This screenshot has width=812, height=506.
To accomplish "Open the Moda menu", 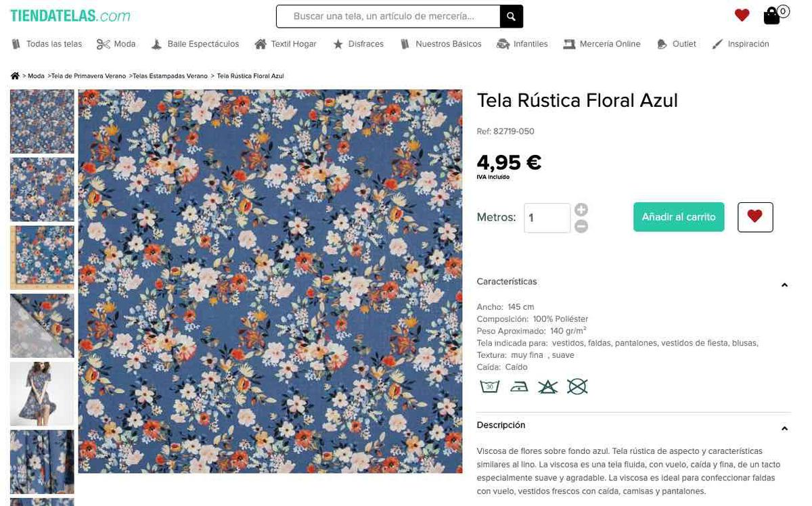I will [x=116, y=44].
